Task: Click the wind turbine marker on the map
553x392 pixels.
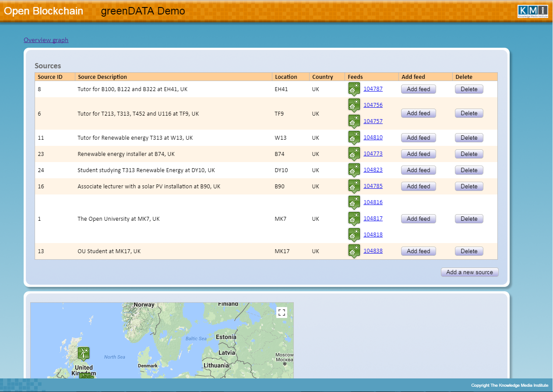Action: point(83,353)
